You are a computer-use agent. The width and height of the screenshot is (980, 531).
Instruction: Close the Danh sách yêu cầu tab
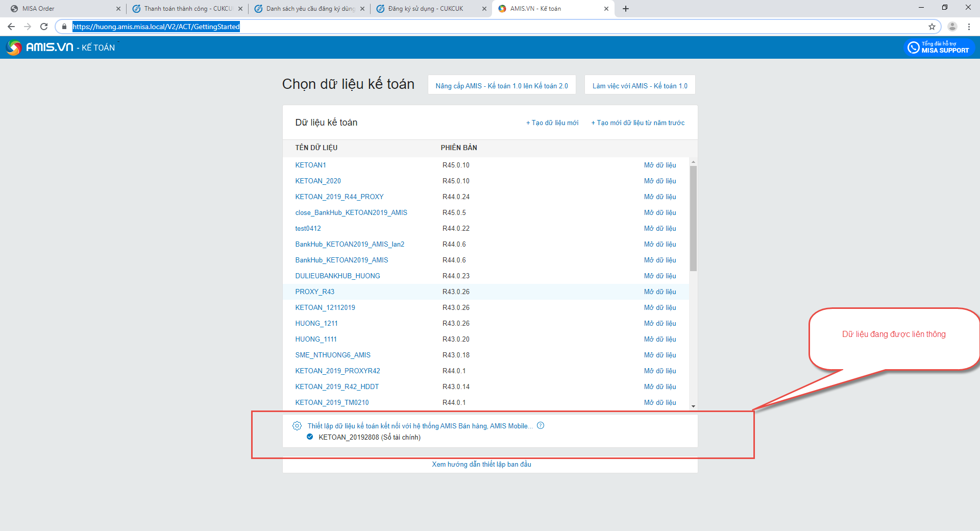(362, 9)
